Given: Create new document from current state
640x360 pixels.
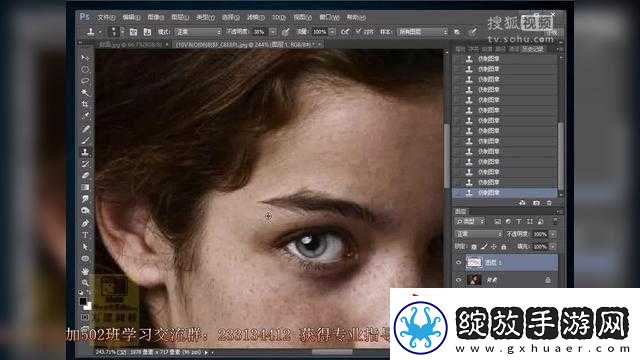Looking at the screenshot, I should point(522,203).
